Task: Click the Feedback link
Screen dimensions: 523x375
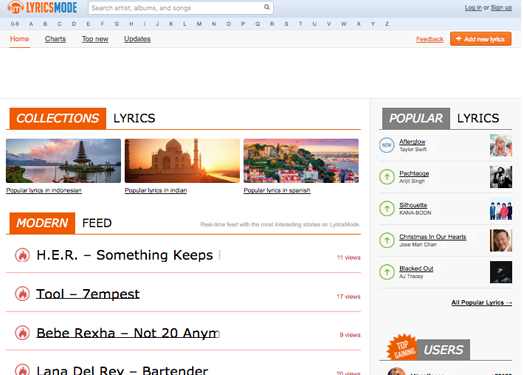Action: [x=430, y=39]
